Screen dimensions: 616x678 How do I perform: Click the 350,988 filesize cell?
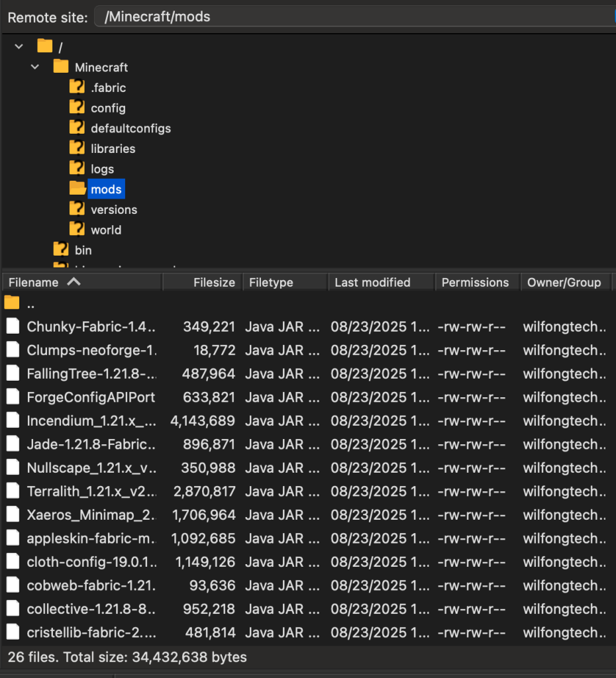tap(208, 468)
